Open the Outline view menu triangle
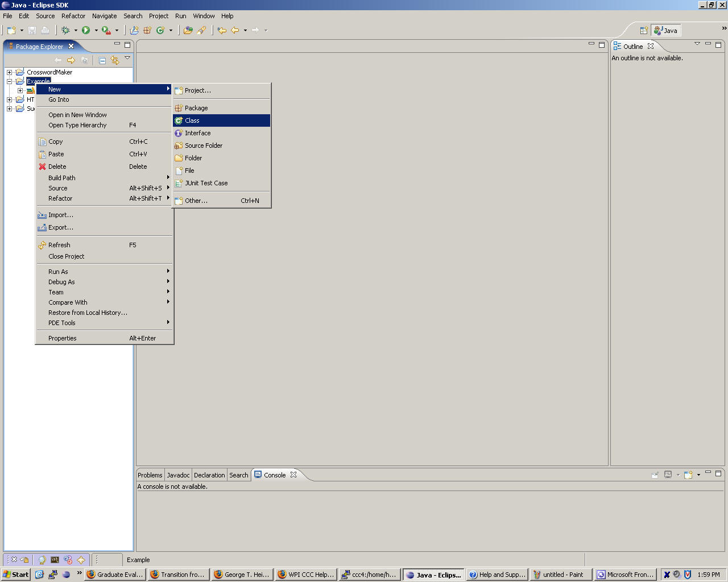This screenshot has width=728, height=582. (x=697, y=44)
